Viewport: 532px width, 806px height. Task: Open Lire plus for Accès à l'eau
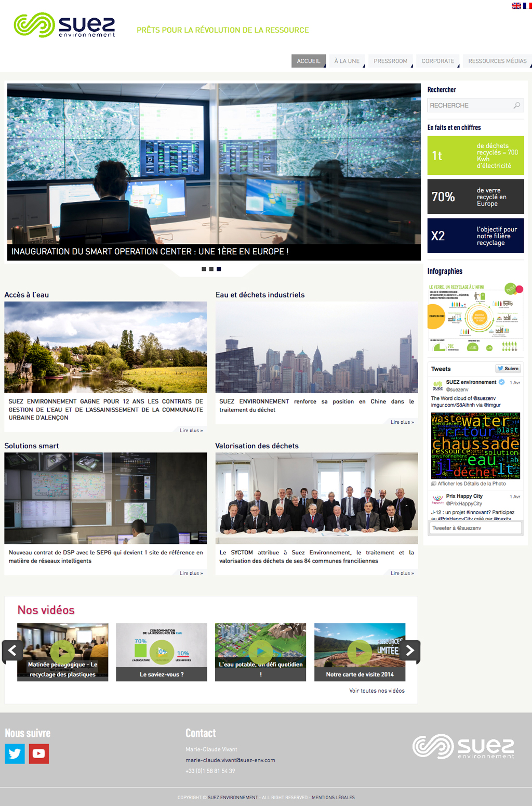click(191, 431)
